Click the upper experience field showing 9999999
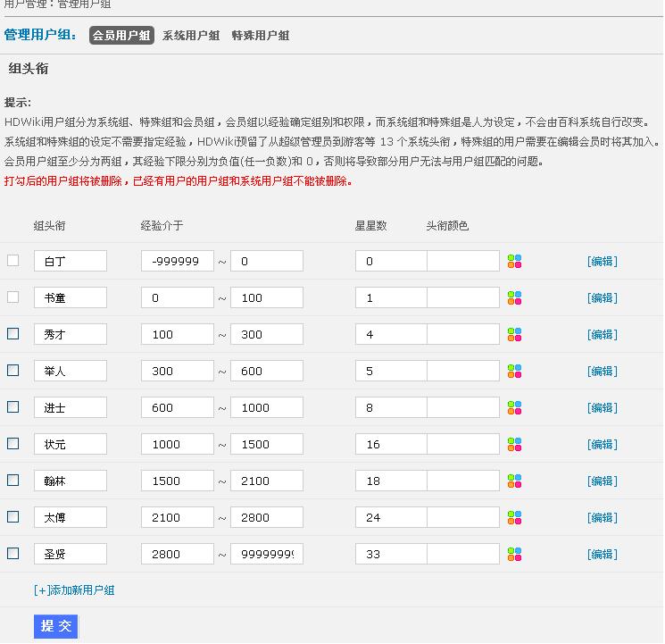This screenshot has width=665, height=644. point(267,554)
